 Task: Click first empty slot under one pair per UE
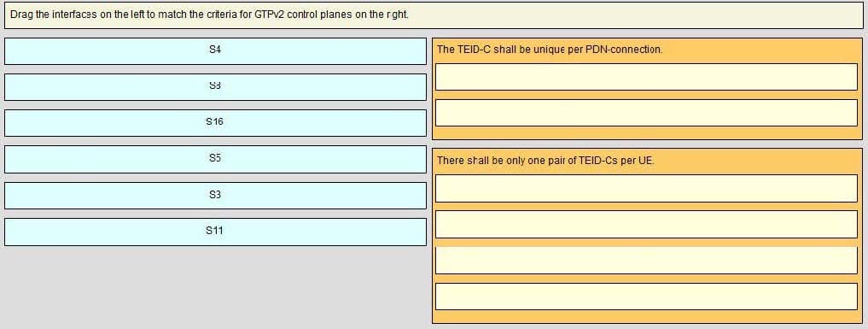[646, 188]
